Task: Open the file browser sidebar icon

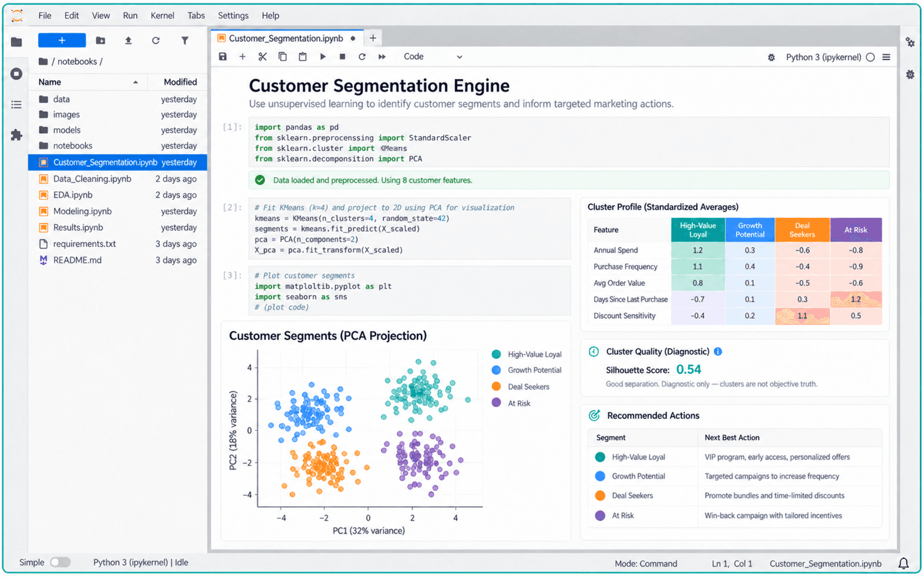Action: pyautogui.click(x=16, y=42)
